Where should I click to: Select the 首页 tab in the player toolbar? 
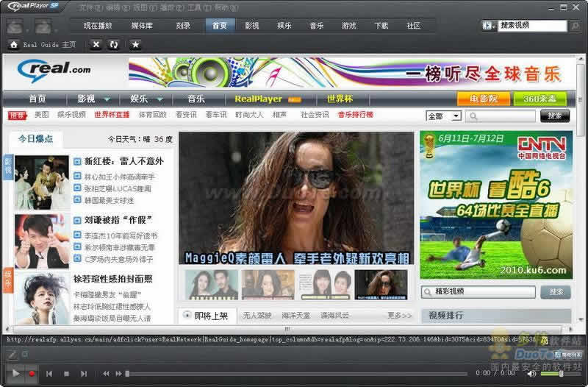(220, 26)
